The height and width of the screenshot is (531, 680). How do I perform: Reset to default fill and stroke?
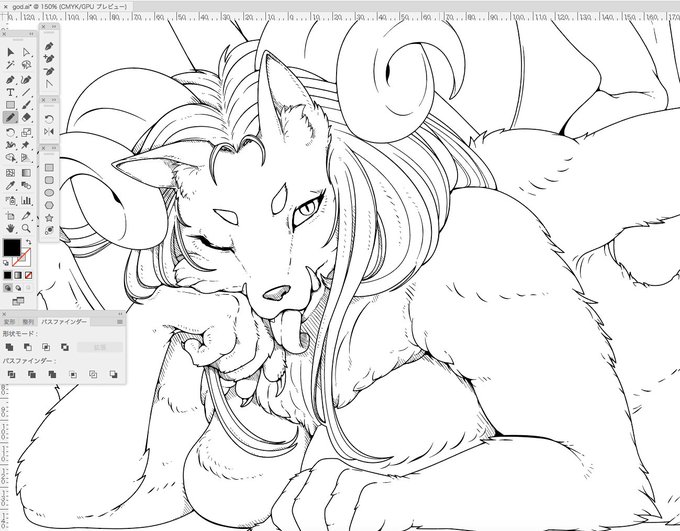coord(6,263)
